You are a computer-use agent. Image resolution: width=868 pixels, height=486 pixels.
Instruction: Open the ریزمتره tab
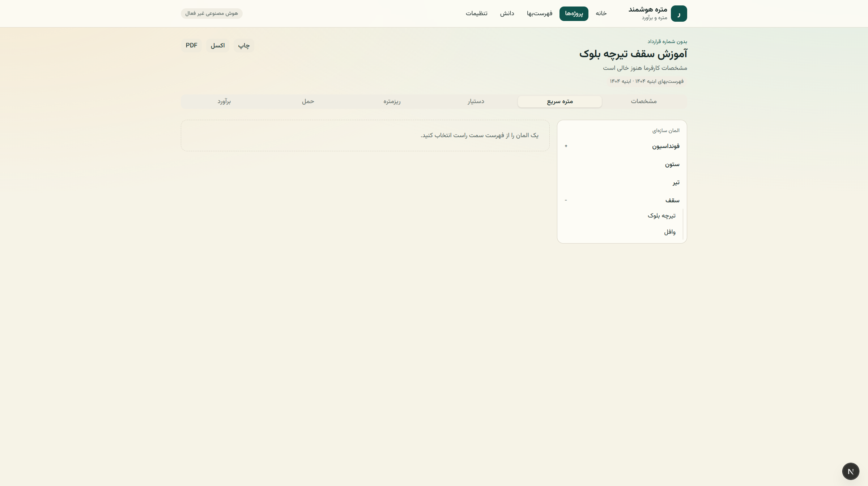coord(392,101)
